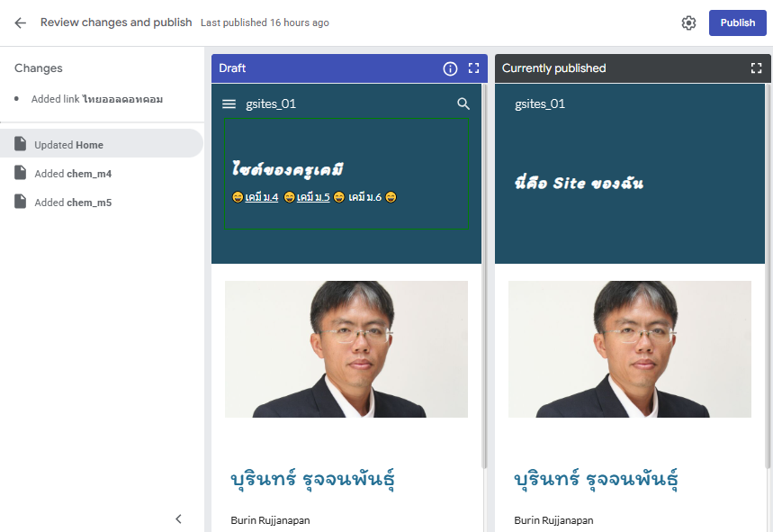This screenshot has width=773, height=532.
Task: Expand Currently published preview to fullscreen
Action: [756, 68]
